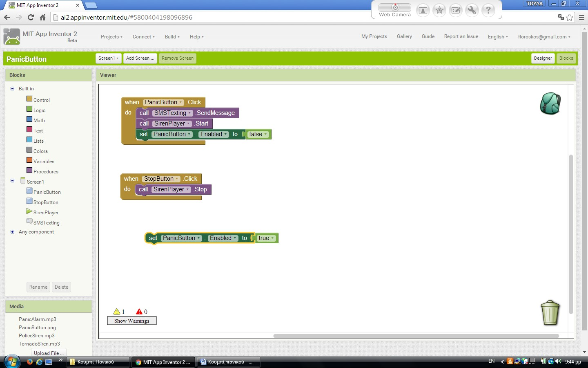Open My Projects link
The image size is (588, 368).
pyautogui.click(x=374, y=36)
